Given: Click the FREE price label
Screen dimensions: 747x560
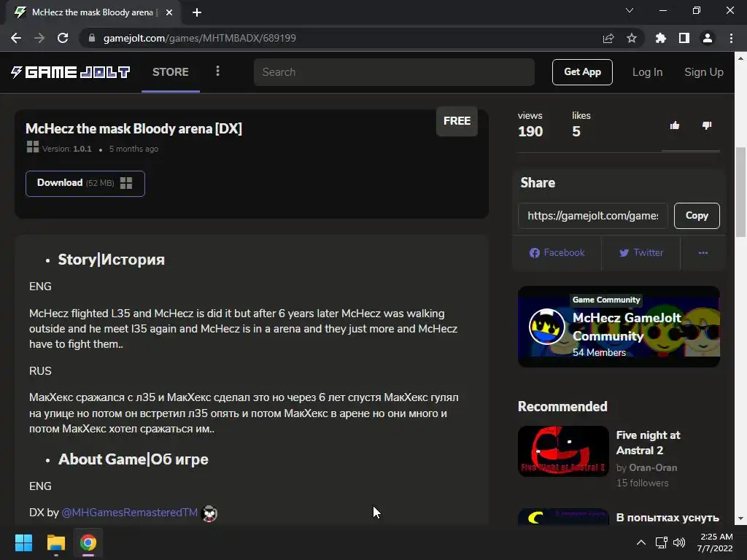Looking at the screenshot, I should point(457,121).
